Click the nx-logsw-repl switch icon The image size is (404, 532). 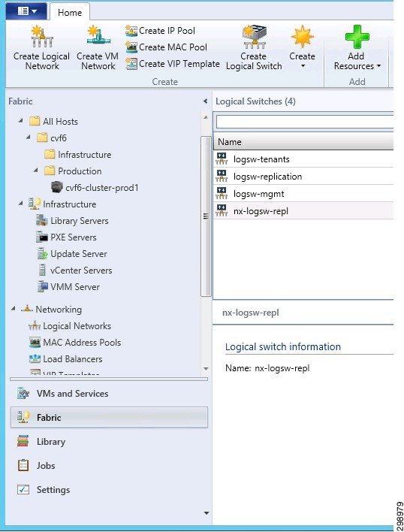tap(222, 210)
